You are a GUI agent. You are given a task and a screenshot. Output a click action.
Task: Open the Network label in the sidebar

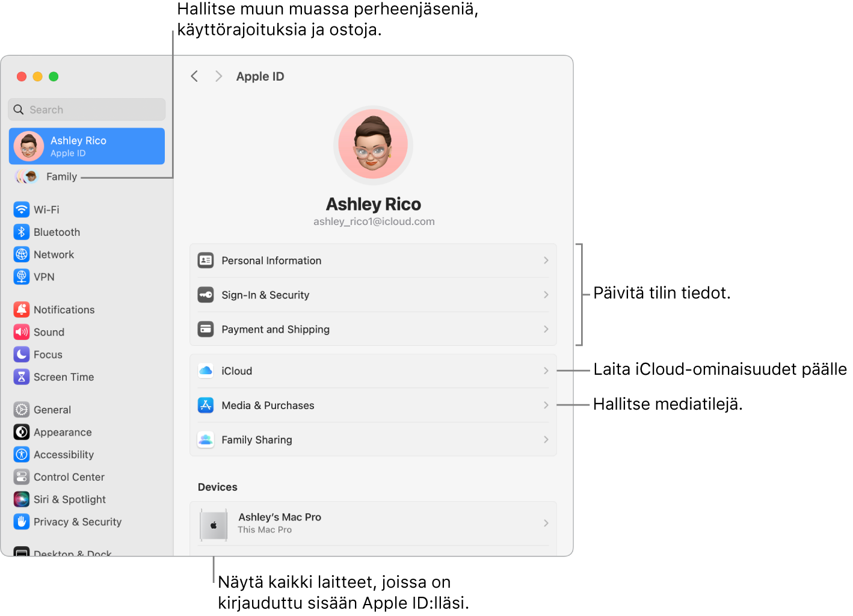click(54, 254)
